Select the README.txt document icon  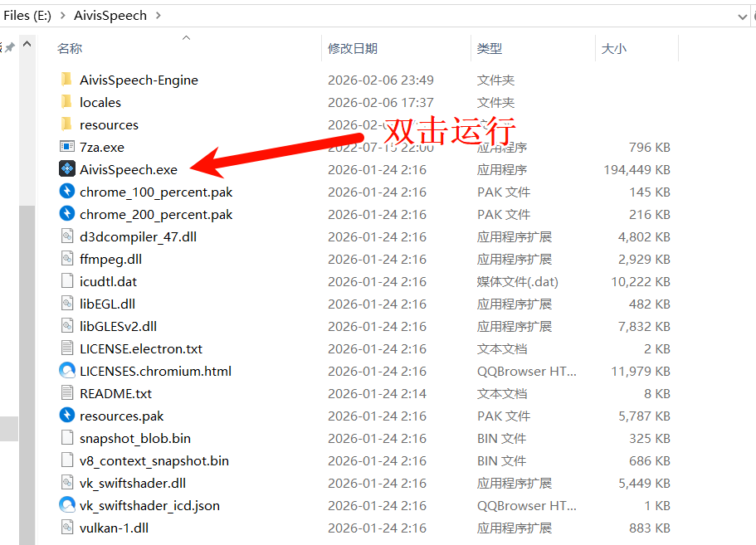(67, 393)
